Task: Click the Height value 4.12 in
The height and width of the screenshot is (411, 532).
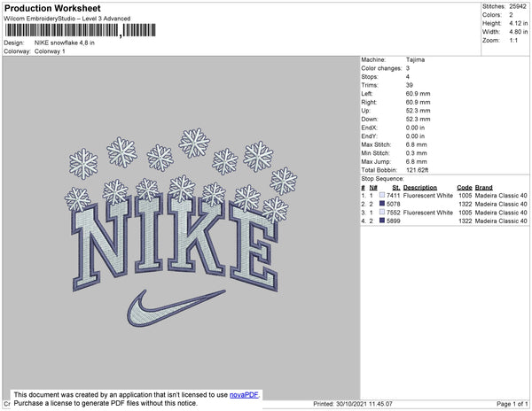Action: coord(519,23)
